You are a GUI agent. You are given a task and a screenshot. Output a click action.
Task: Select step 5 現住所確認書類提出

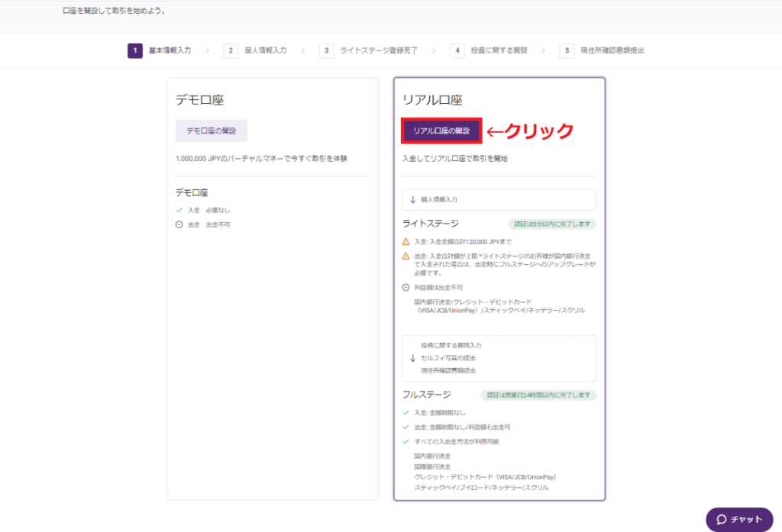567,50
